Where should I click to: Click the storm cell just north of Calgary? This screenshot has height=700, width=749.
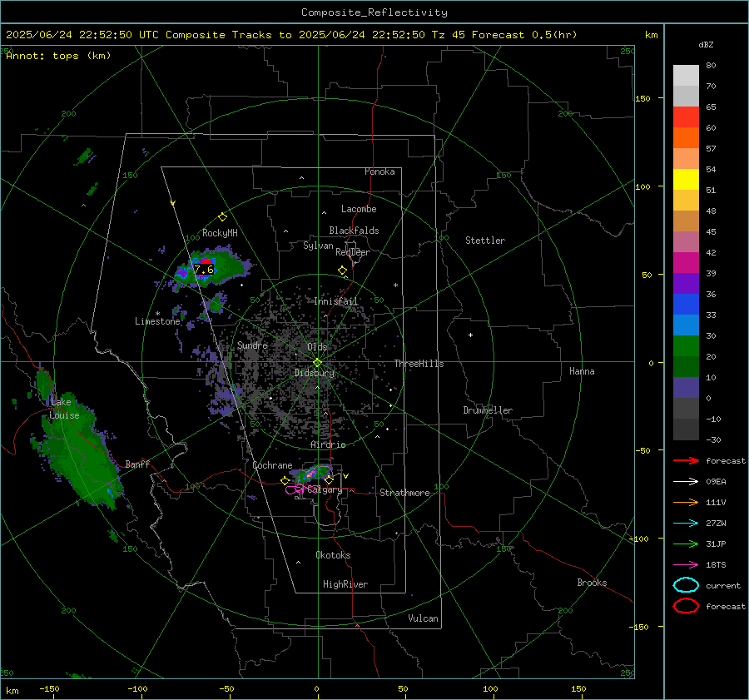(x=313, y=473)
